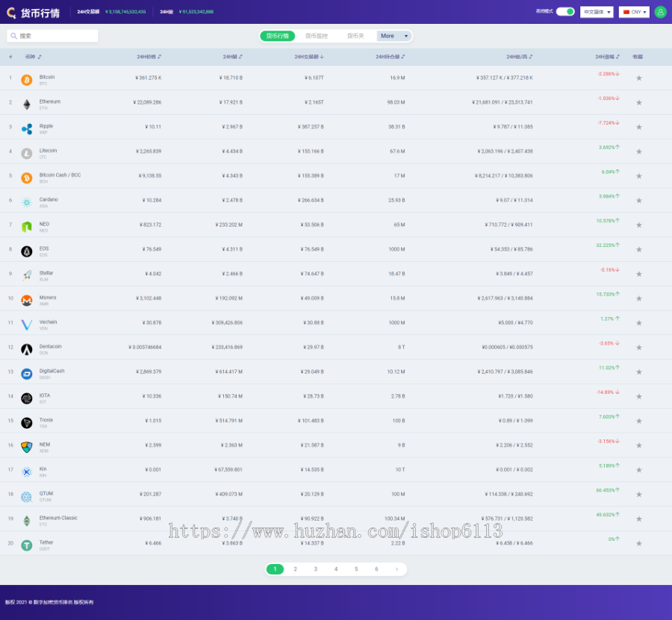
Task: Open the CNY currency dropdown
Action: (x=634, y=12)
